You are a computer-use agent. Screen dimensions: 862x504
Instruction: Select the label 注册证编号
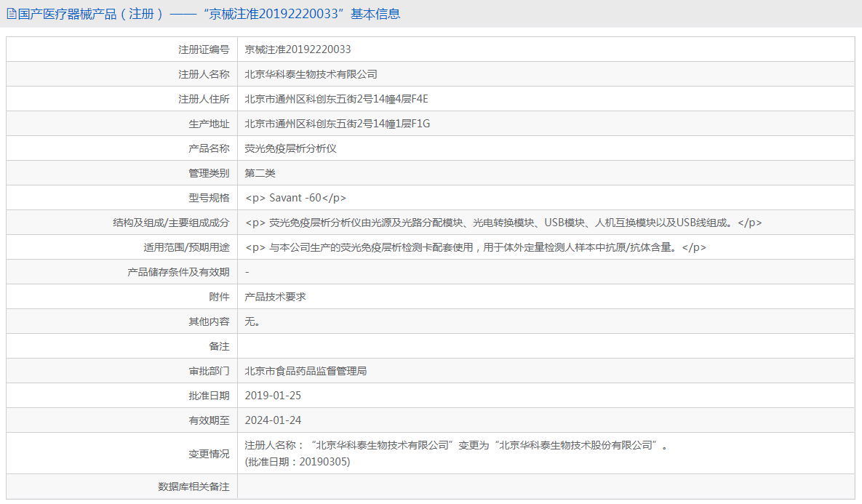204,49
